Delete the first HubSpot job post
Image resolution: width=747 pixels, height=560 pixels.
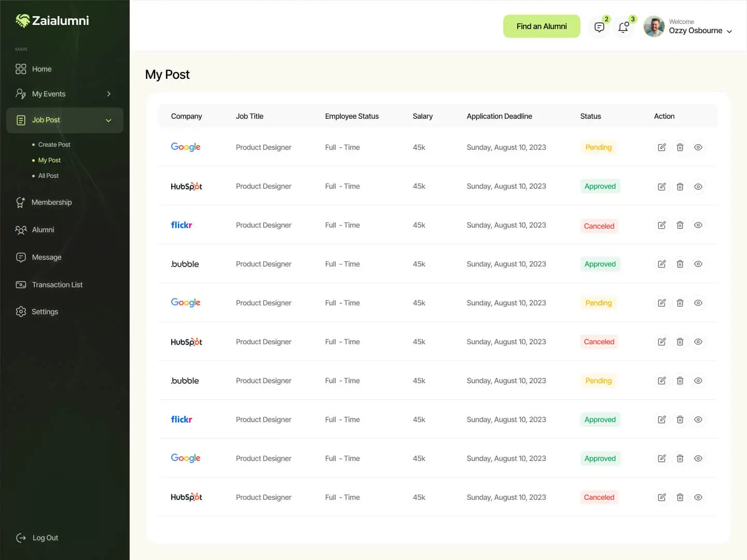click(x=680, y=187)
